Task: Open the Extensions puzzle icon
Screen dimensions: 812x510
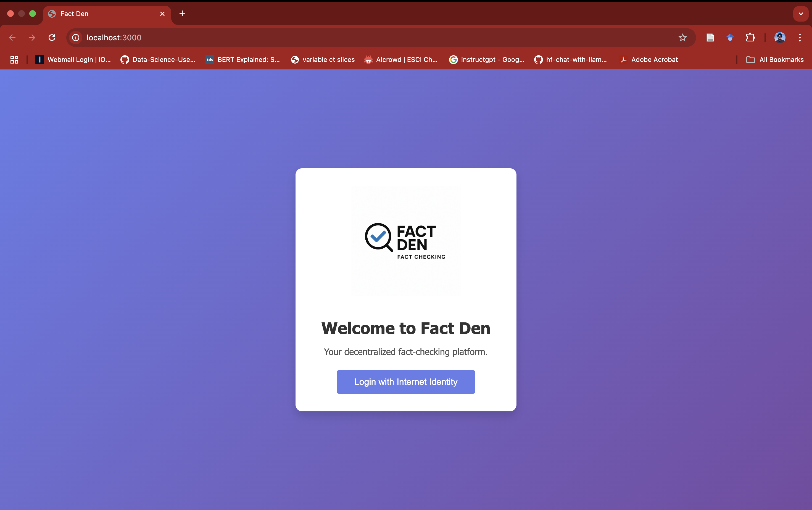Action: pos(750,38)
